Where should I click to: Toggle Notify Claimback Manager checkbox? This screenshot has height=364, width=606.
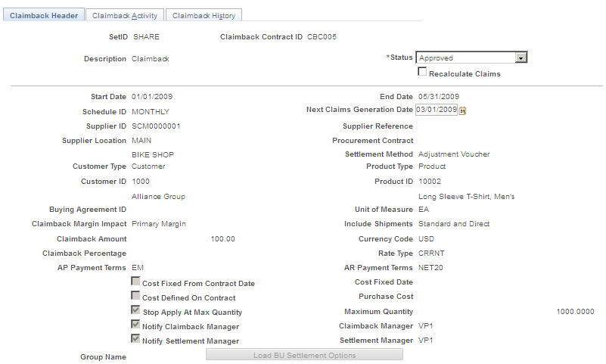(x=135, y=324)
